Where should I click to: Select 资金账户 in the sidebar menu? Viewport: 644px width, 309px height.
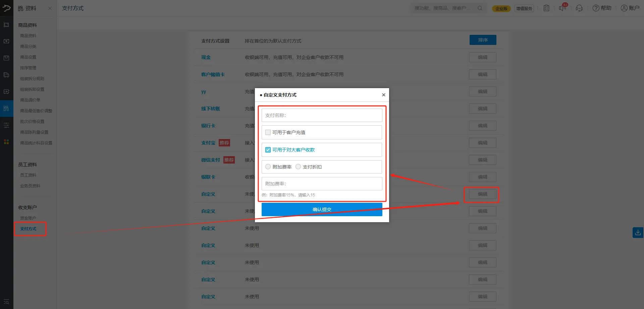click(28, 218)
